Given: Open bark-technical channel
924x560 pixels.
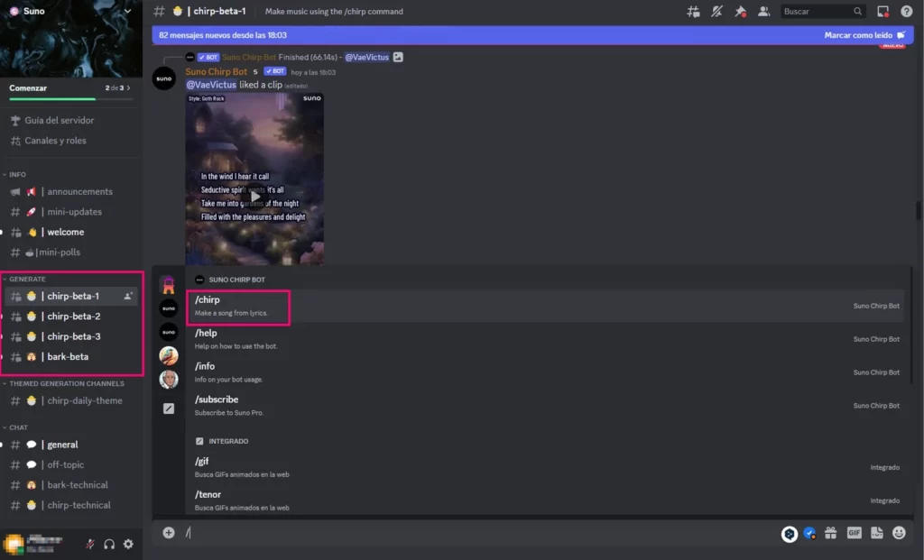Looking at the screenshot, I should coord(70,484).
